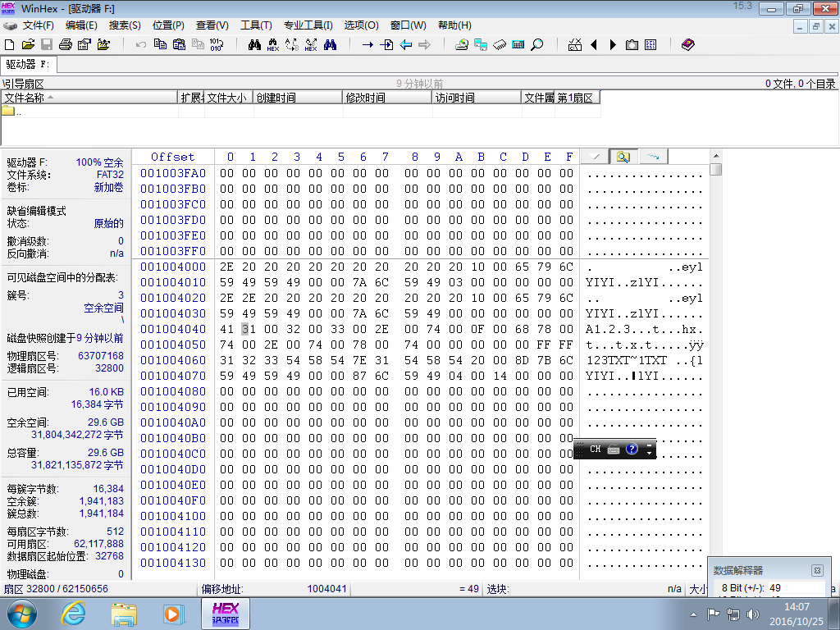Sort by 文件大小 column header
The image size is (840, 630).
pos(228,98)
